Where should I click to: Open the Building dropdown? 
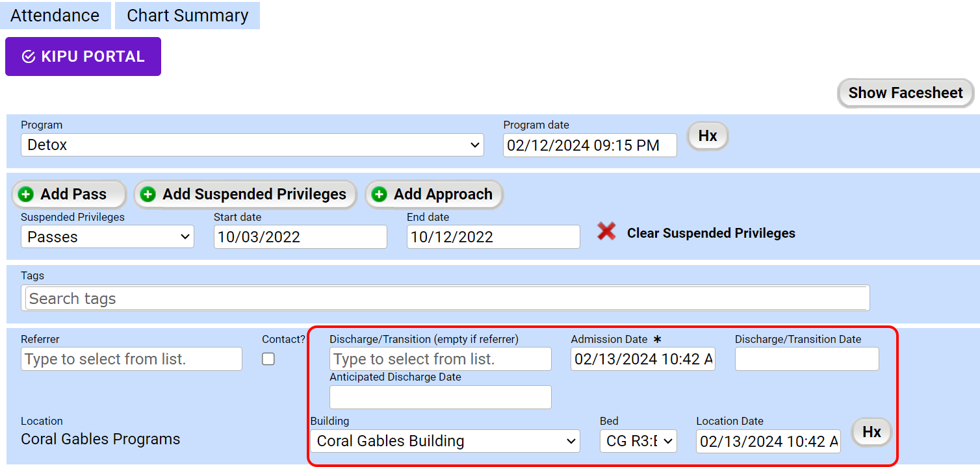pyautogui.click(x=445, y=441)
